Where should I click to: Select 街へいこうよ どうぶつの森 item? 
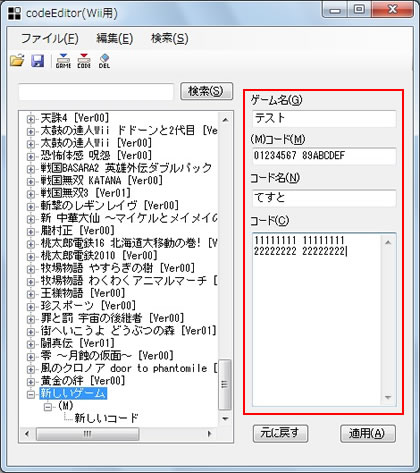[x=128, y=331]
